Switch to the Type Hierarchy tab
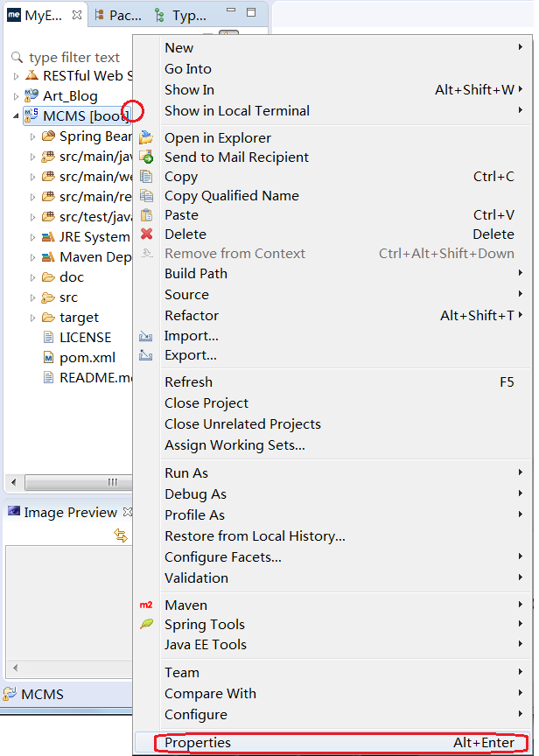This screenshot has width=539, height=756. (x=181, y=16)
